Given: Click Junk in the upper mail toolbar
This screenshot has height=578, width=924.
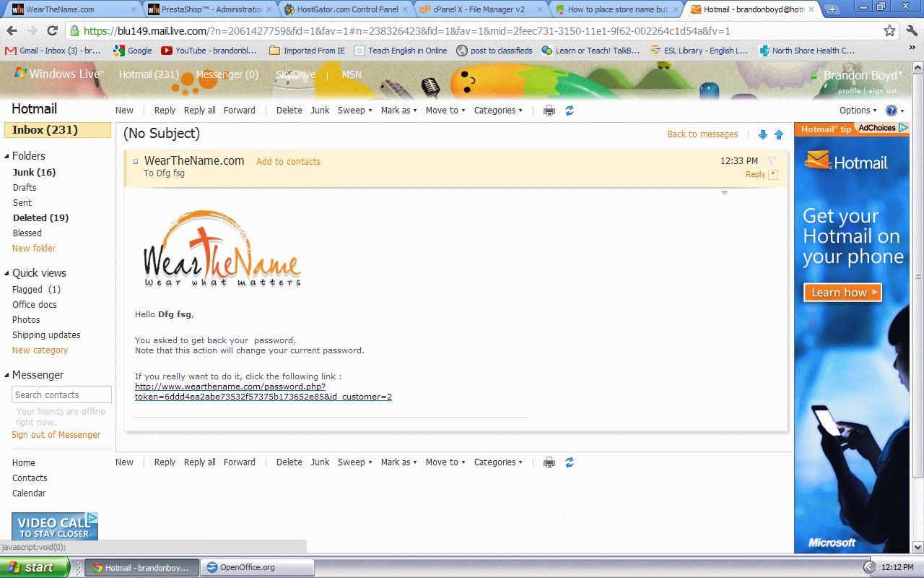Looking at the screenshot, I should tap(320, 111).
